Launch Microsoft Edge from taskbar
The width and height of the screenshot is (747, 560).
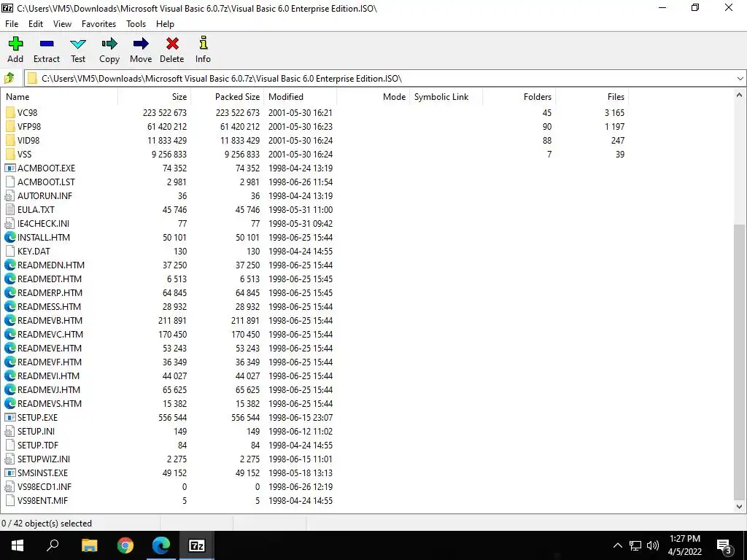(161, 545)
